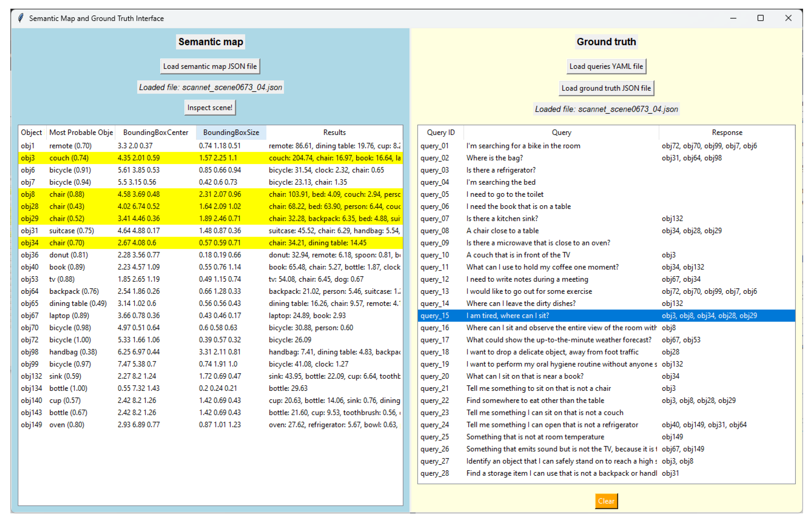Click the Response column header
This screenshot has width=812, height=523.
pyautogui.click(x=727, y=132)
